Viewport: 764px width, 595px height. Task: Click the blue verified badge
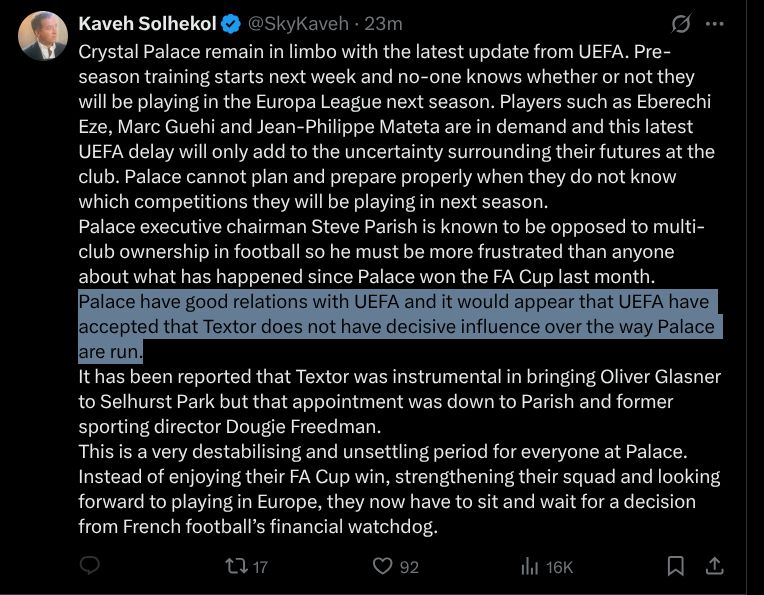click(231, 23)
